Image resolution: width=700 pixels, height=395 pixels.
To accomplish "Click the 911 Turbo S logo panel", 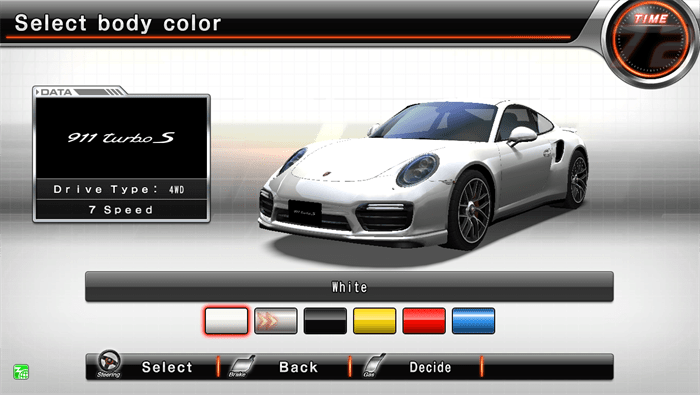I will click(121, 138).
